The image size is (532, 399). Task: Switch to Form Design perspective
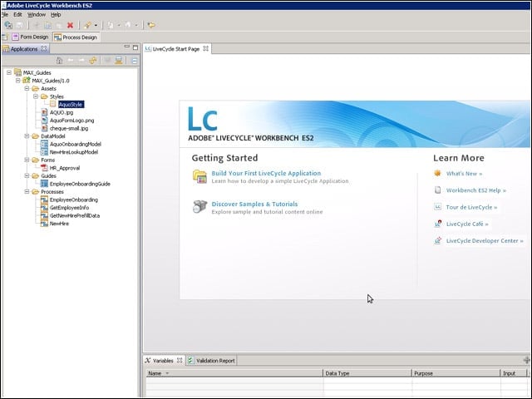(x=30, y=37)
